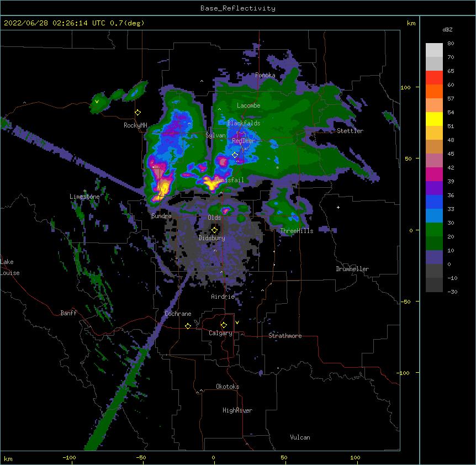Click the Olds label
This screenshot has height=465, width=476.
coord(214,218)
